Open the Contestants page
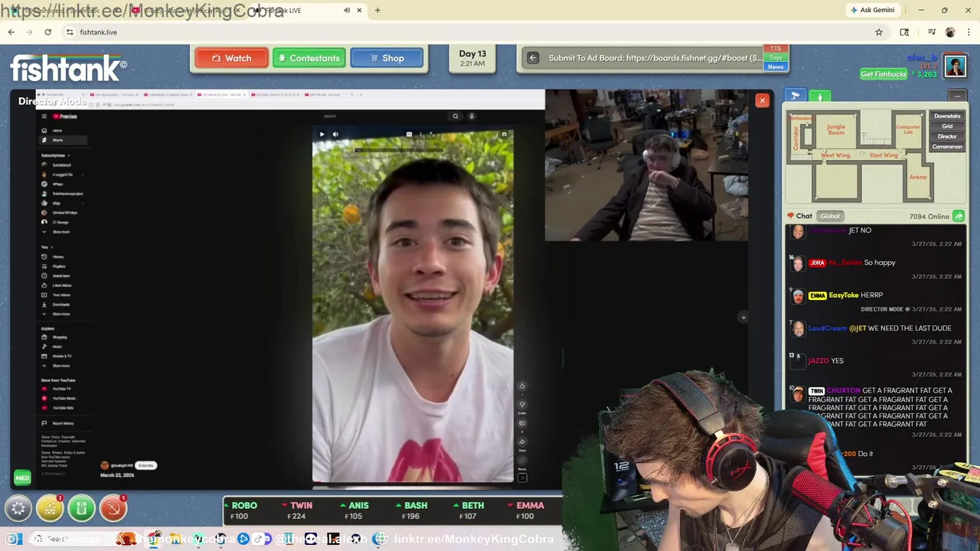Viewport: 980px width, 551px height. [x=309, y=58]
